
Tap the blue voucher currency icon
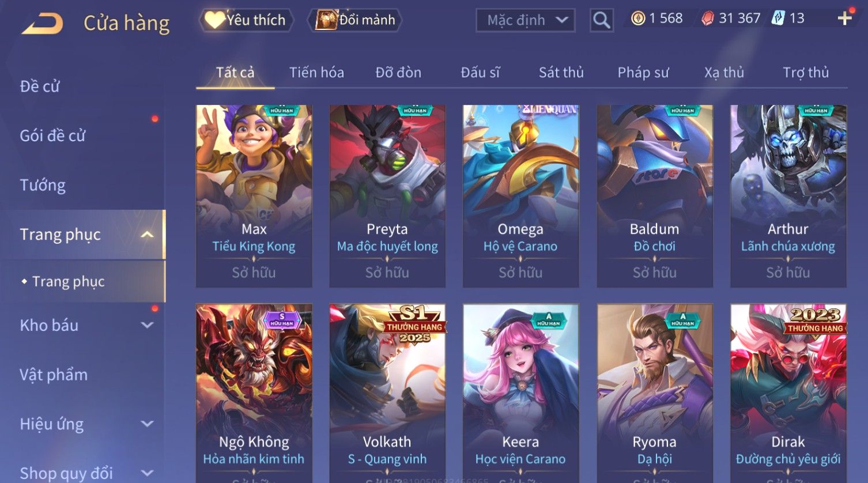click(x=779, y=18)
